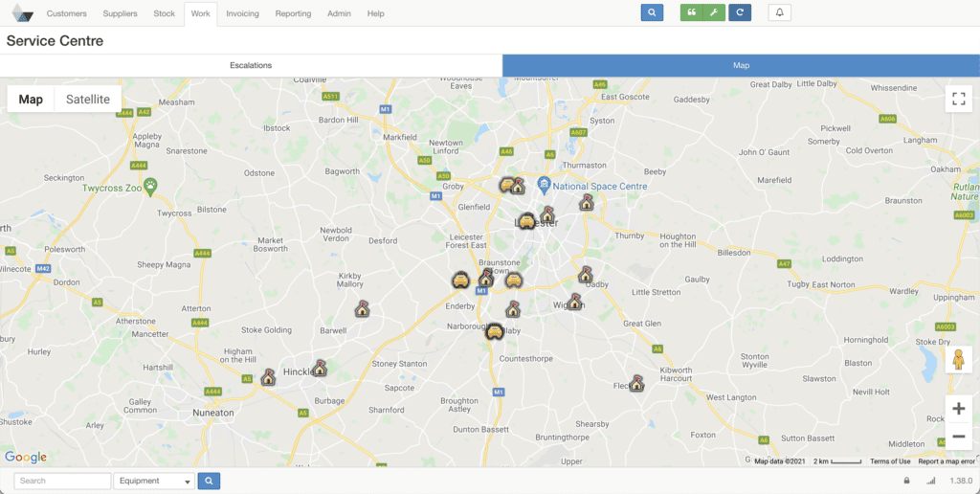Image resolution: width=980 pixels, height=494 pixels.
Task: Click the version number 1.38.0
Action: coord(961,481)
